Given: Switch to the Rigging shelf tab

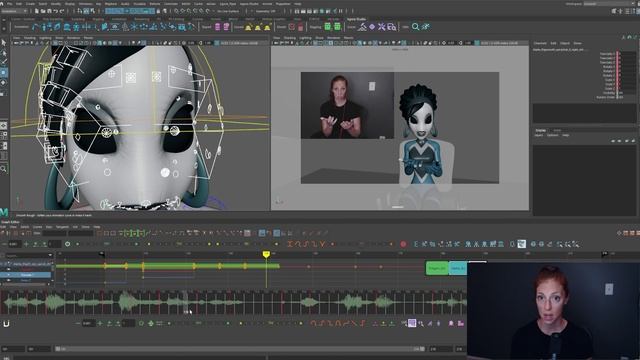Looking at the screenshot, I should click(98, 19).
